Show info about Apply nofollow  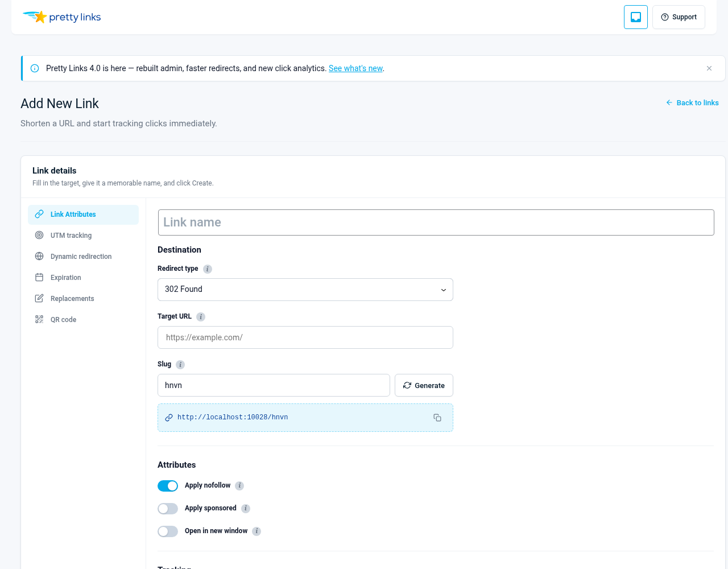(239, 486)
